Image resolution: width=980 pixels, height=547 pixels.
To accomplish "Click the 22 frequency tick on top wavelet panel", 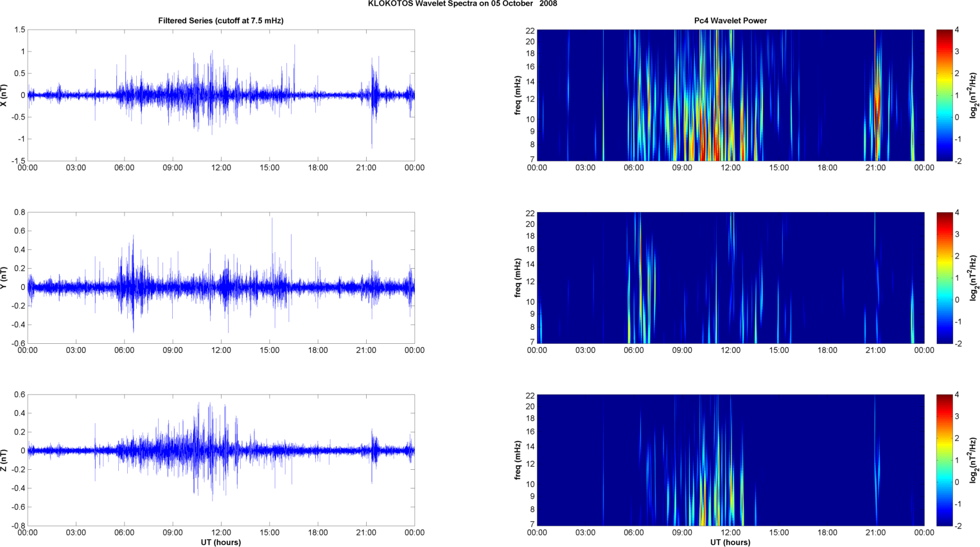I will tap(530, 31).
